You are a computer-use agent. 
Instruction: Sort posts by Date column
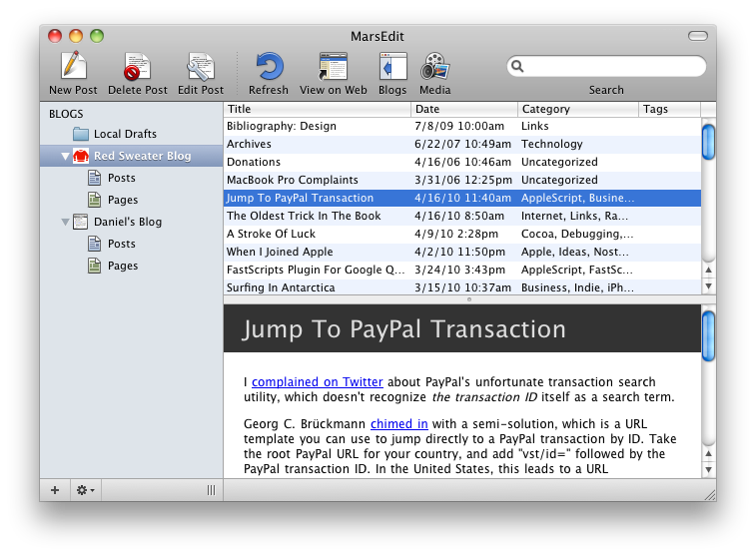464,109
